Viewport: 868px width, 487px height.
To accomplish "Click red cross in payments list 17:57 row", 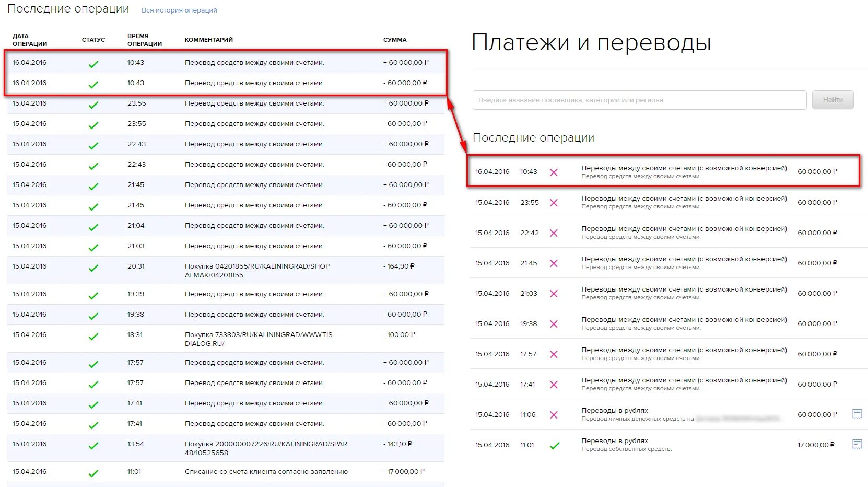I will (554, 354).
